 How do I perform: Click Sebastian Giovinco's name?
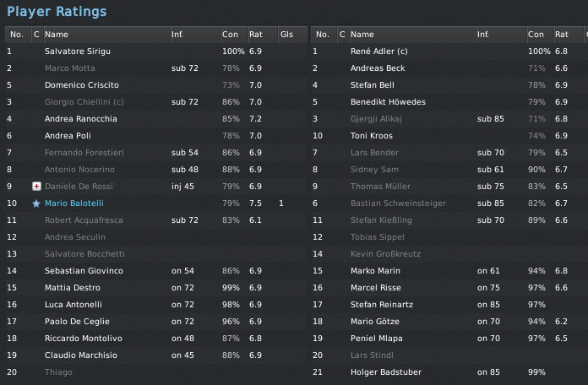(84, 271)
